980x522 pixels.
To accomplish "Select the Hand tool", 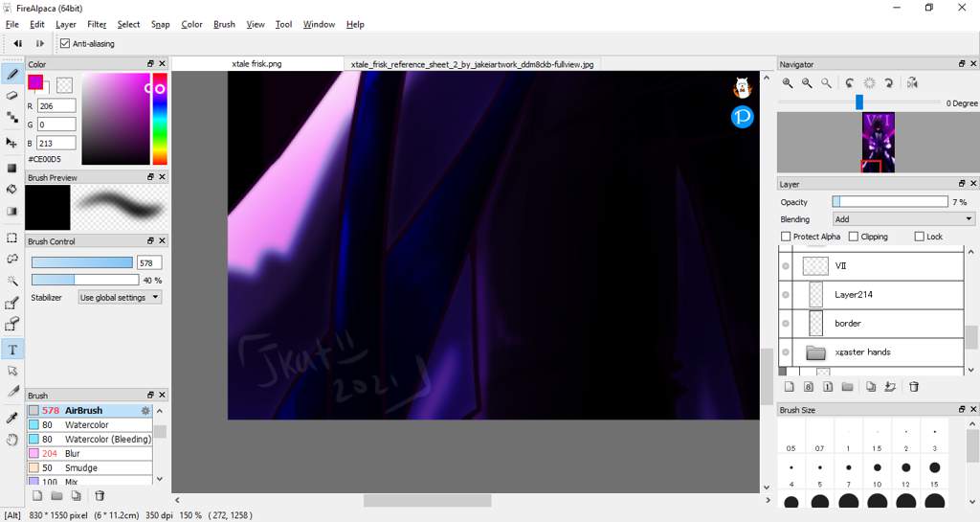I will click(11, 440).
